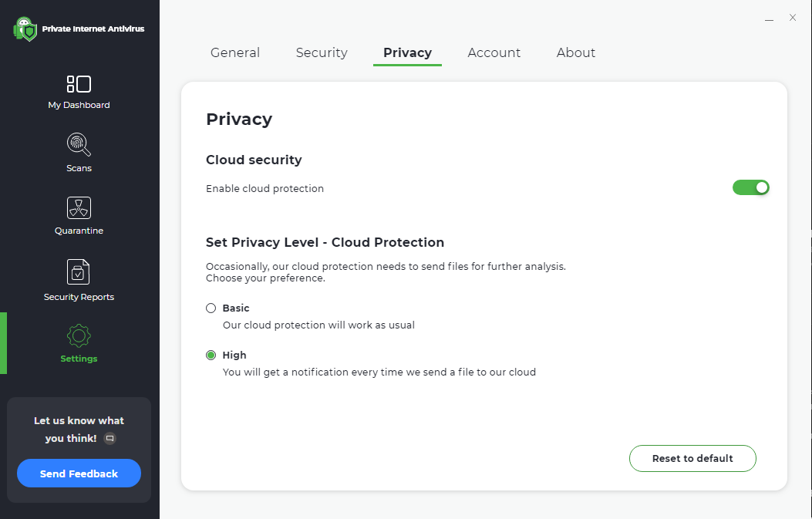Click the Private Internet Antivirus shield logo
The width and height of the screenshot is (812, 519).
(25, 29)
